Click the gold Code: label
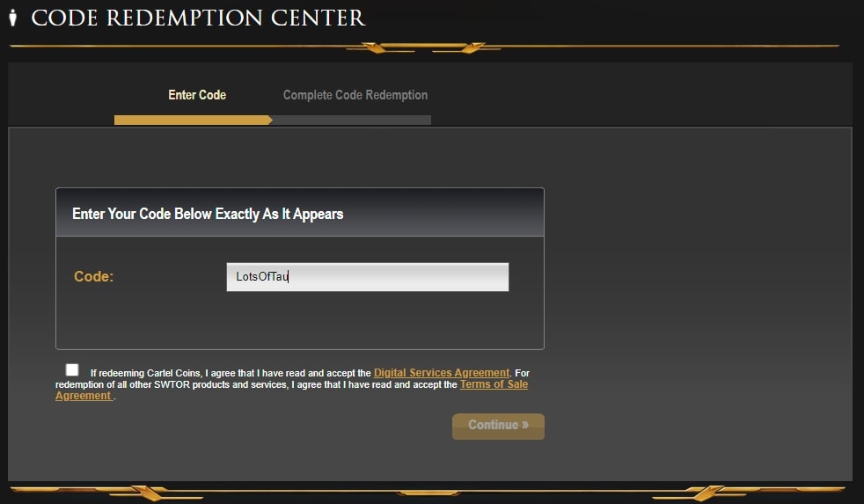Viewport: 864px width, 504px height. [93, 276]
